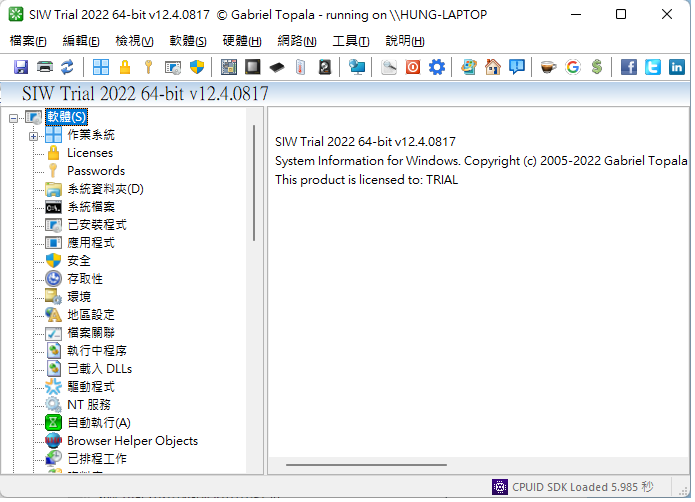Viewport: 695px width, 502px height.
Task: Expand the 作業系統 tree node
Action: [34, 136]
